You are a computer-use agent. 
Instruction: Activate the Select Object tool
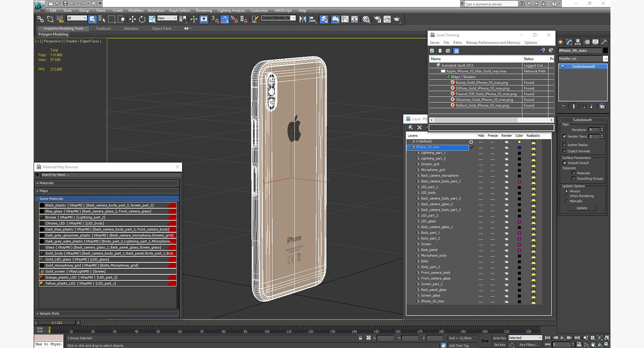point(92,19)
